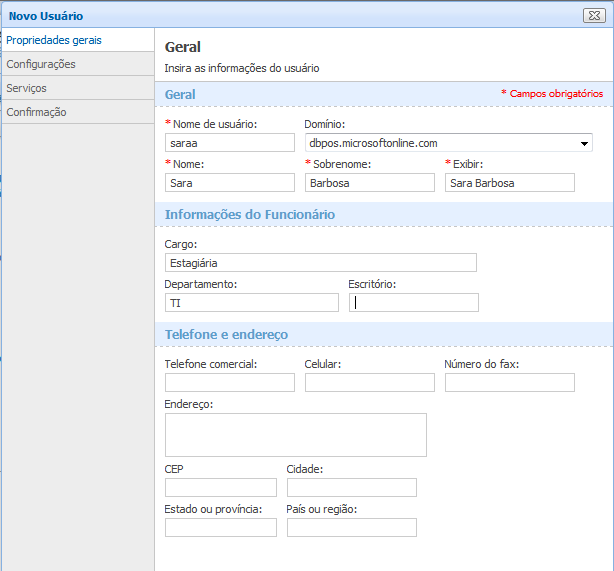This screenshot has width=614, height=571.
Task: Click the Cidade text box
Action: [x=351, y=488]
